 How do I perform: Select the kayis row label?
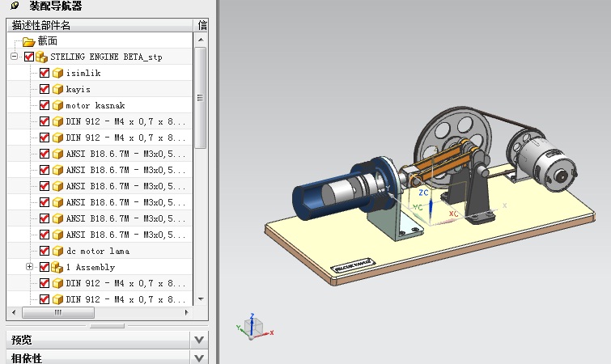pos(78,90)
